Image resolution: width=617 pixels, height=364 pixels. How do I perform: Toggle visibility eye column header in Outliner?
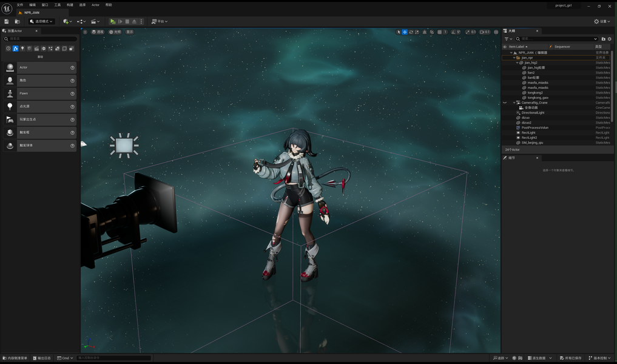click(505, 47)
